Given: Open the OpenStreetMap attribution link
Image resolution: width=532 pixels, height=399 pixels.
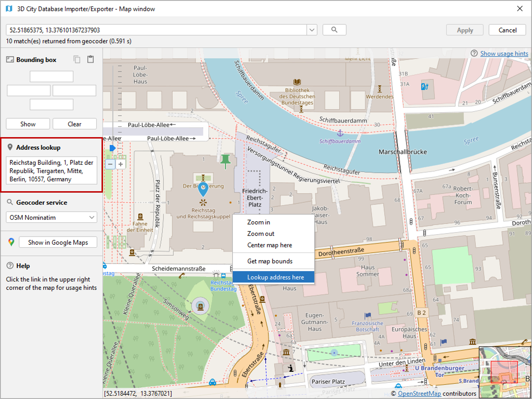Looking at the screenshot, I should pyautogui.click(x=419, y=393).
